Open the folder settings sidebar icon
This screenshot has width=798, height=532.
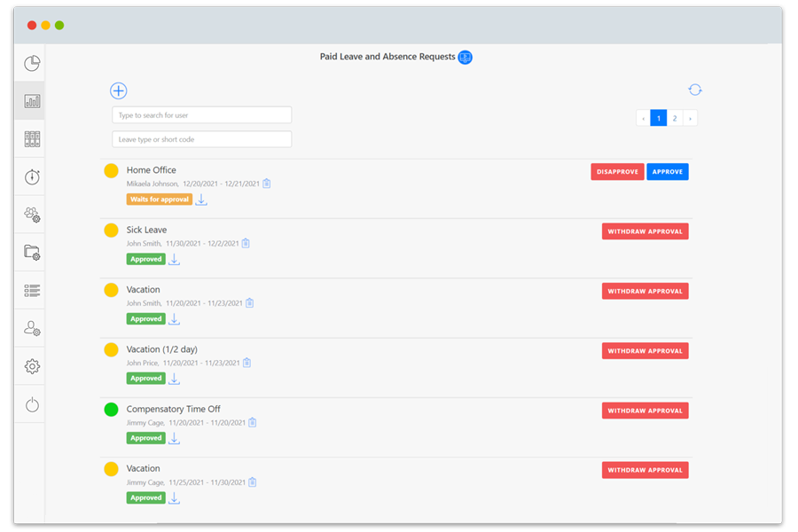click(32, 253)
